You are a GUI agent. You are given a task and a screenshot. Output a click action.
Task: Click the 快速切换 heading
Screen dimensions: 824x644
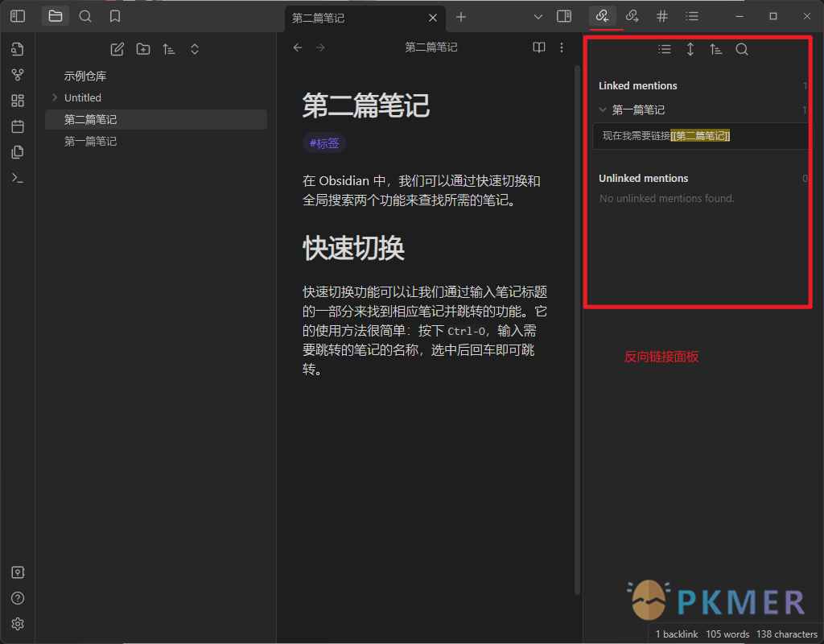354,248
